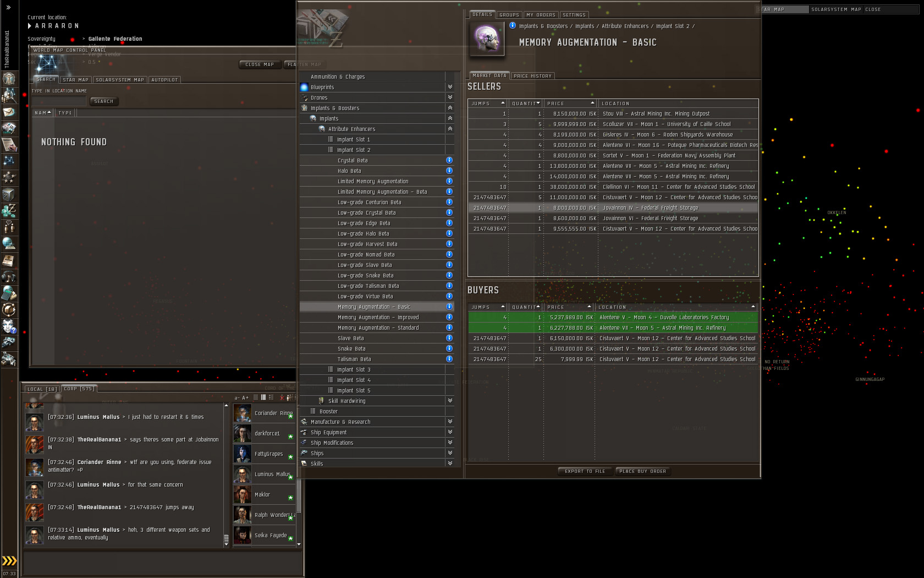Open the in-game browser globe icon
The image size is (924, 578).
9,244
